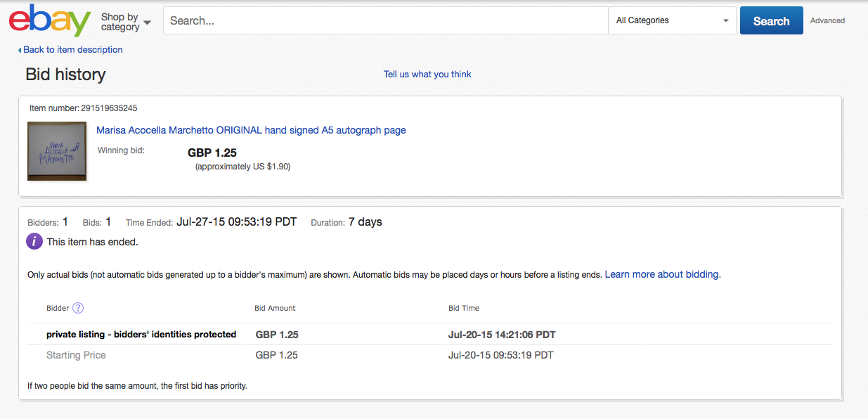Image resolution: width=868 pixels, height=419 pixels.
Task: Click the This item has ended message
Action: 93,242
